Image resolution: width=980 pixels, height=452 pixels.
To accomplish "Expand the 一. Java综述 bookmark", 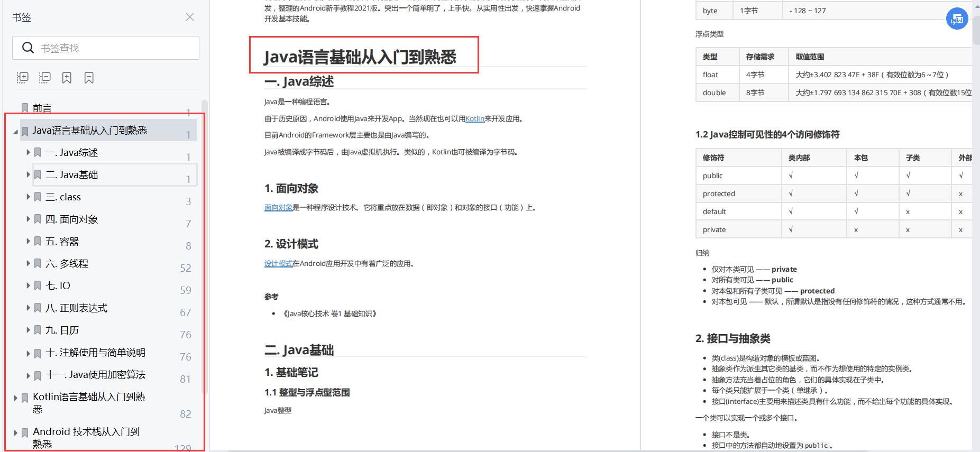I will click(29, 152).
